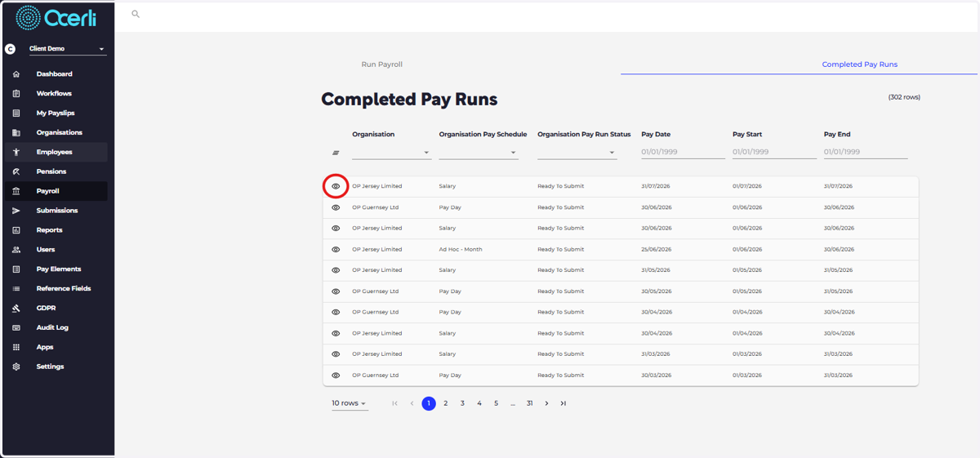Click the Ocerli logo

[x=55, y=17]
